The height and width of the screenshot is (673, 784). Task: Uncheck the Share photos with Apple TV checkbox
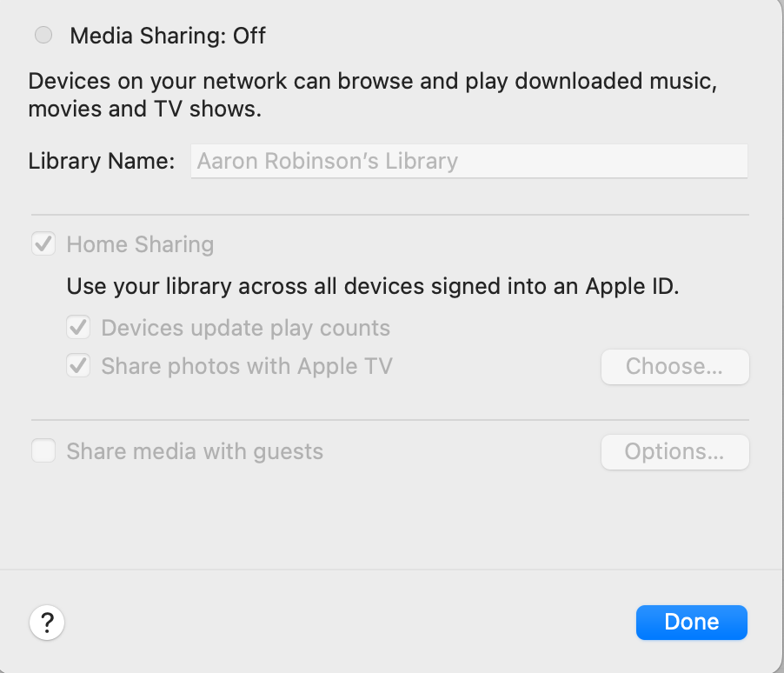tap(78, 366)
